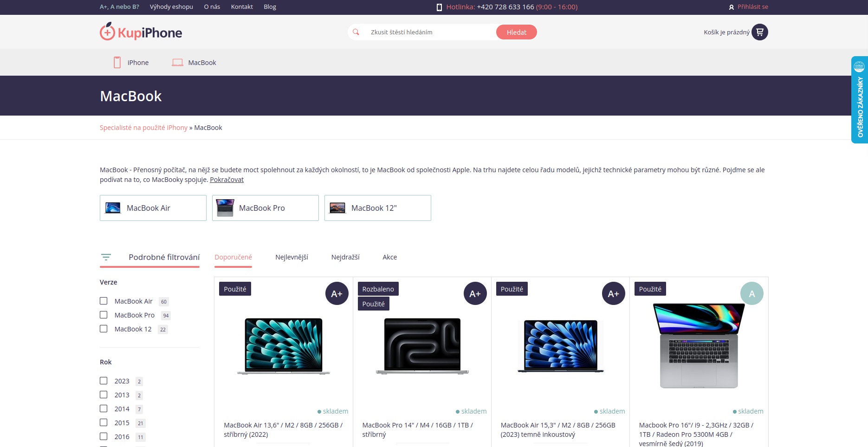Image resolution: width=868 pixels, height=447 pixels.
Task: Open the Akce tab
Action: coord(389,257)
